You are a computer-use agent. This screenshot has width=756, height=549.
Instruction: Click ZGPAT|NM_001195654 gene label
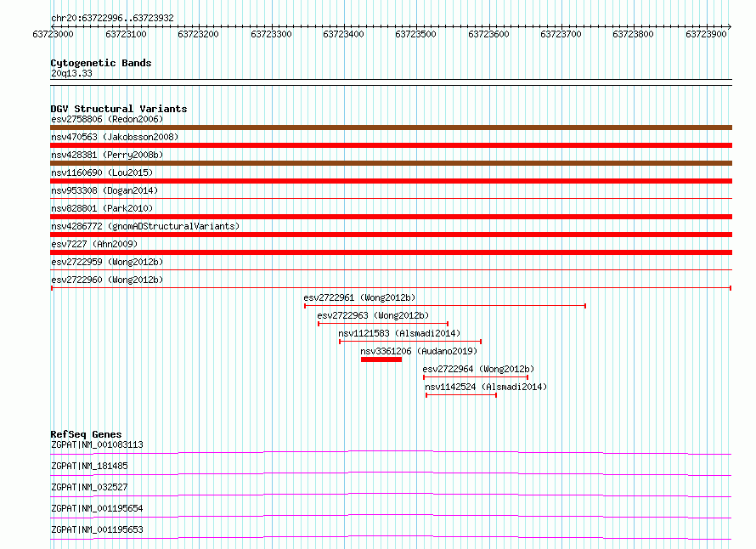[x=97, y=508]
